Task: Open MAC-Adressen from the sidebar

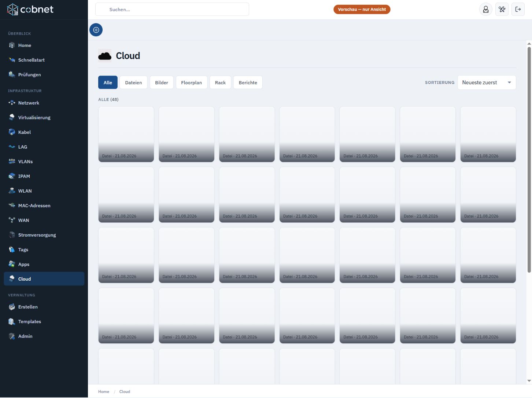Action: pos(44,206)
